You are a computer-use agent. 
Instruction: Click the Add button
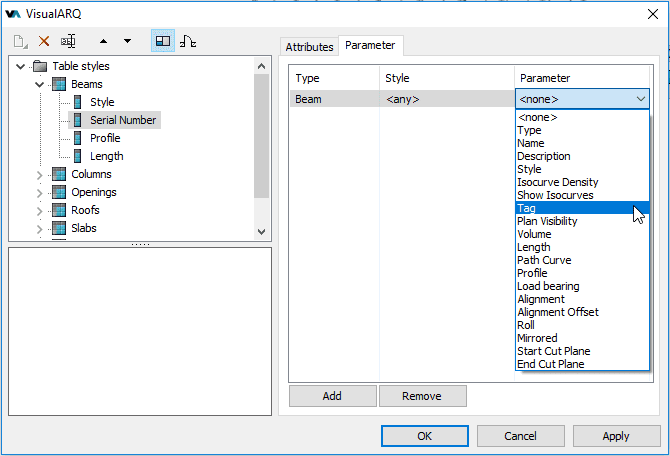click(332, 396)
